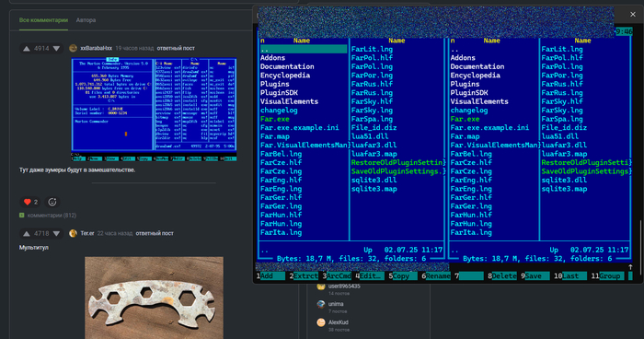Click the 9Save function key label
This screenshot has height=339, width=644.
535,276
